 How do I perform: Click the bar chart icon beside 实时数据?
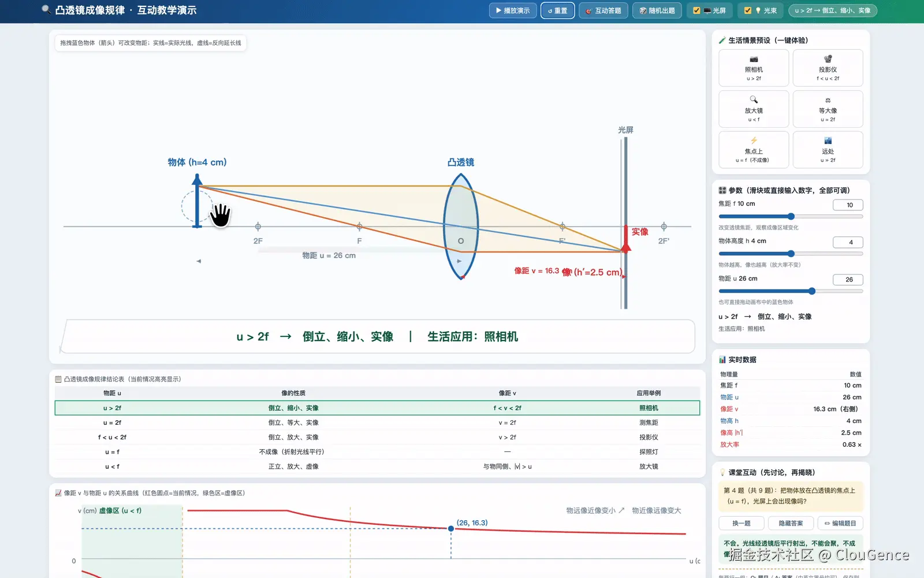point(722,360)
